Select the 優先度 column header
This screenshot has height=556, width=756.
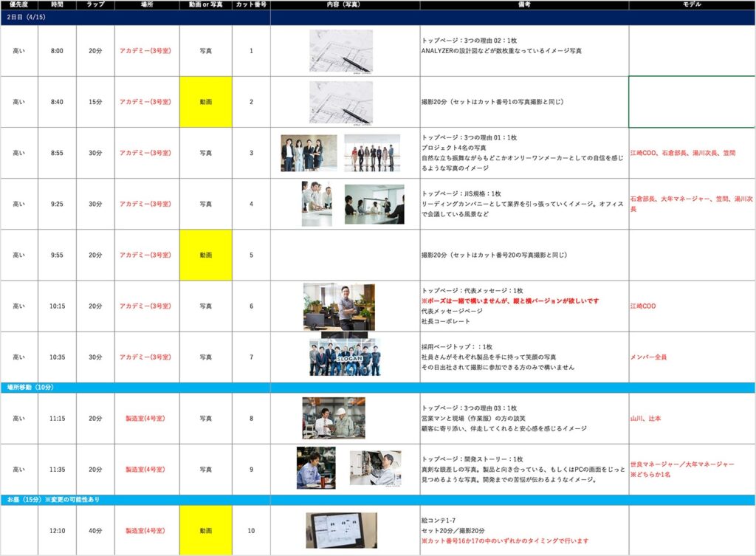point(18,5)
